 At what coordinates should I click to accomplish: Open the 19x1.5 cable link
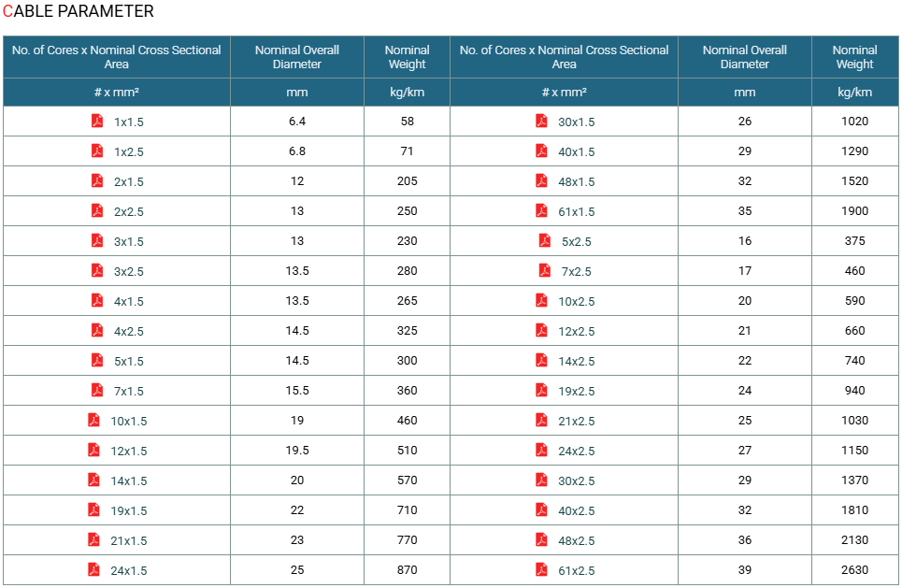(x=129, y=511)
